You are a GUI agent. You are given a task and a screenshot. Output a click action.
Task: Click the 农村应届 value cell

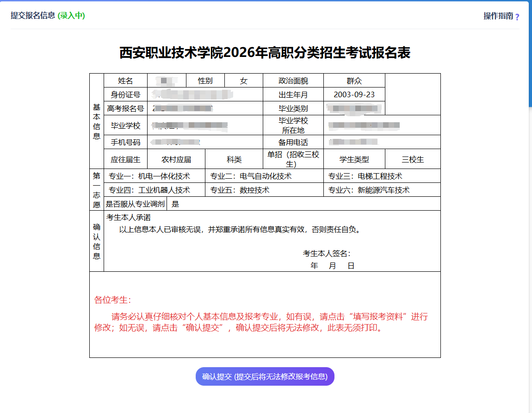[x=176, y=159]
